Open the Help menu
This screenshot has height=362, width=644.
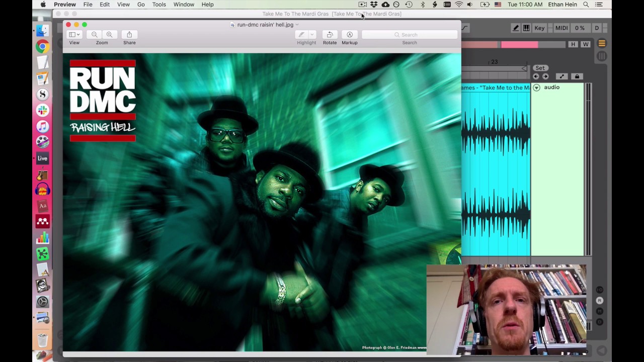(207, 5)
